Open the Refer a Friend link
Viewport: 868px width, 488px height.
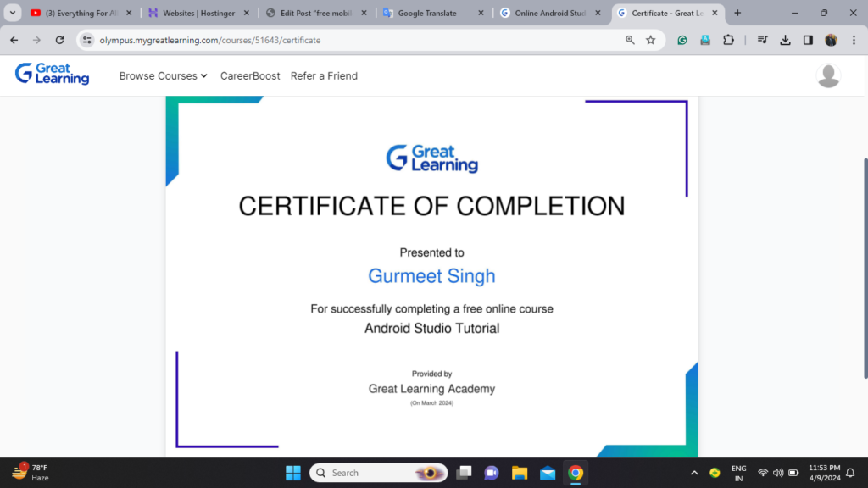pyautogui.click(x=324, y=75)
